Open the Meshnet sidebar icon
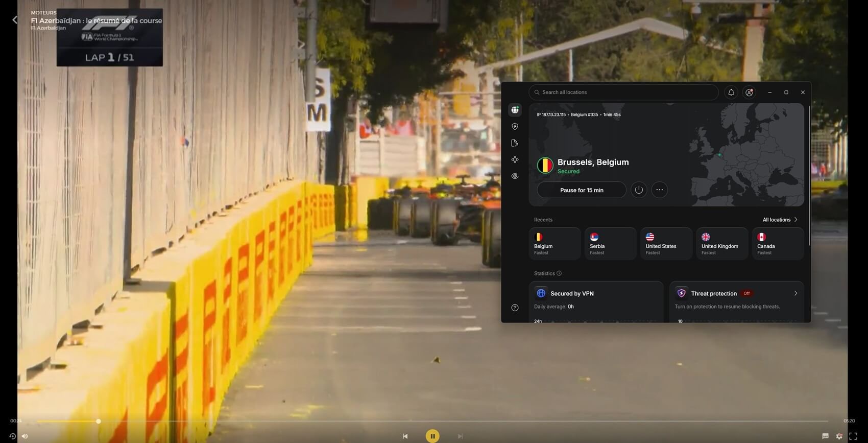This screenshot has width=868, height=443. pos(515,160)
